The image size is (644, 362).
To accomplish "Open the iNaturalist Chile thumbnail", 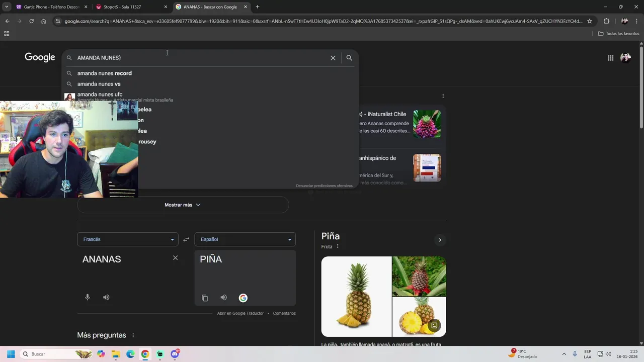I will coord(427,124).
